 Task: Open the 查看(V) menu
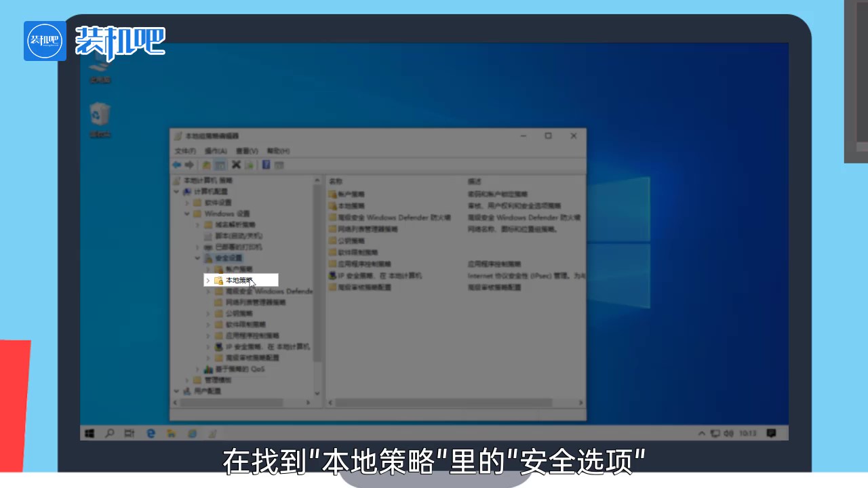(246, 150)
